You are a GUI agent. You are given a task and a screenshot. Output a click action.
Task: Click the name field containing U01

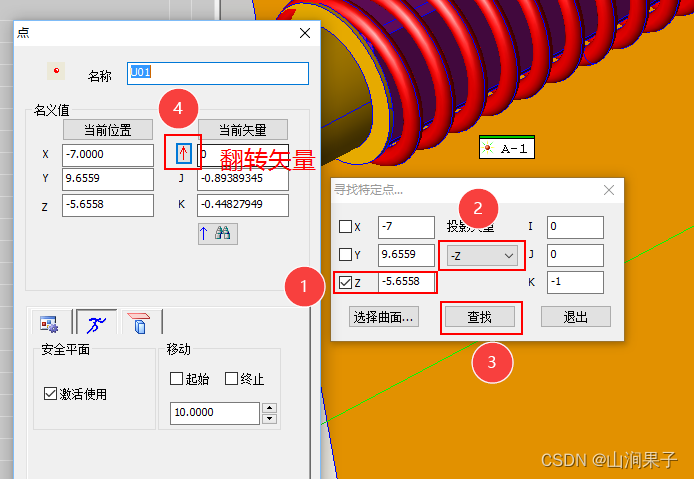(x=218, y=73)
